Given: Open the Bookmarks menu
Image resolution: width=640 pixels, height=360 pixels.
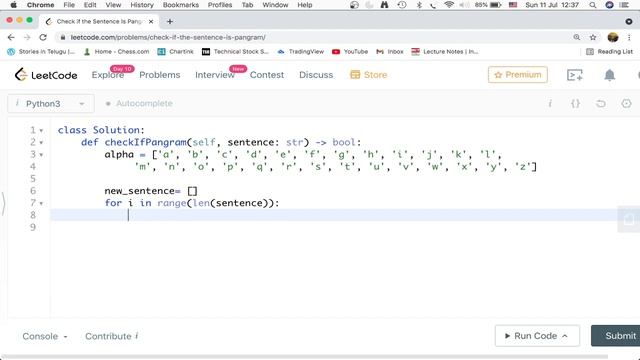Looking at the screenshot, I should tap(181, 5).
